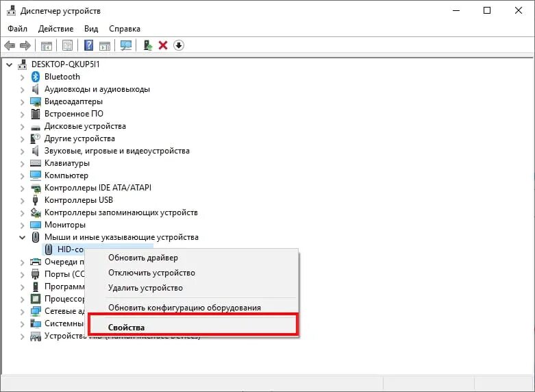Open the Вид menu

pos(91,29)
